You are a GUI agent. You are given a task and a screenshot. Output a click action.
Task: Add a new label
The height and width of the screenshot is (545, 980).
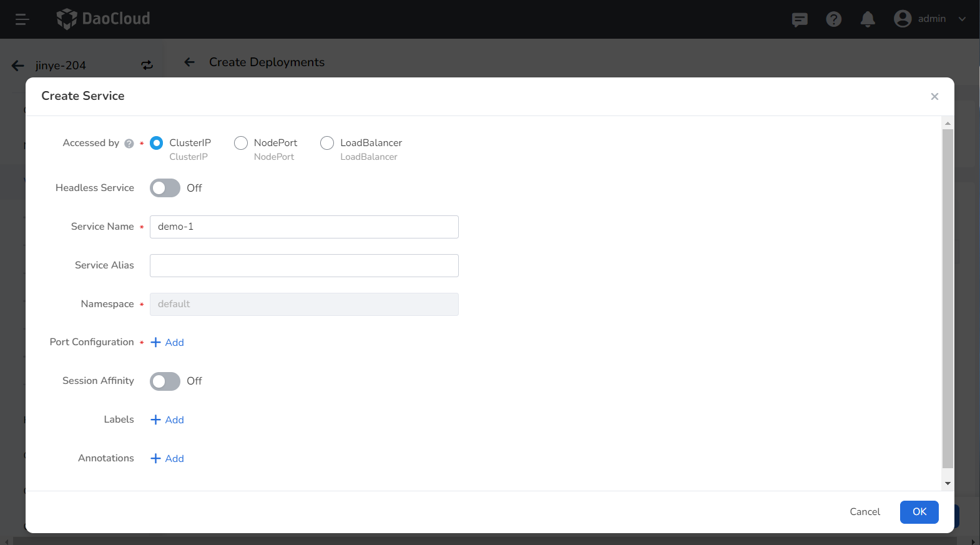(167, 420)
